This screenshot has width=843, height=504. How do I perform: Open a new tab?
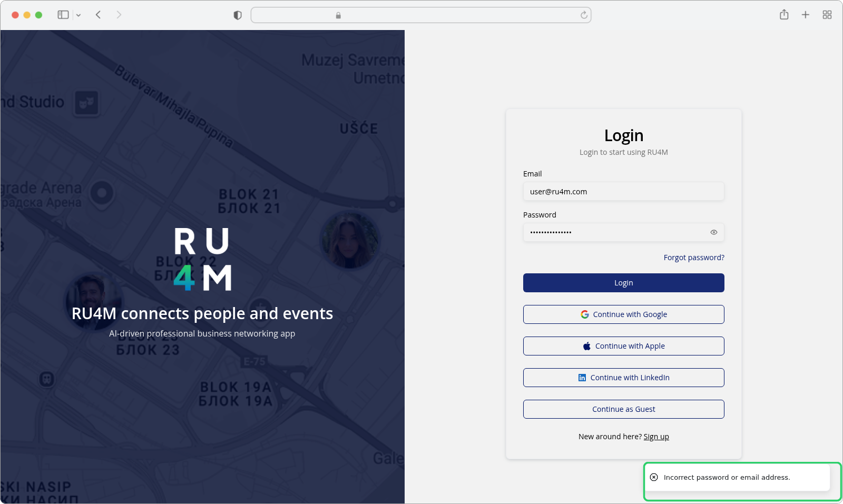[806, 15]
